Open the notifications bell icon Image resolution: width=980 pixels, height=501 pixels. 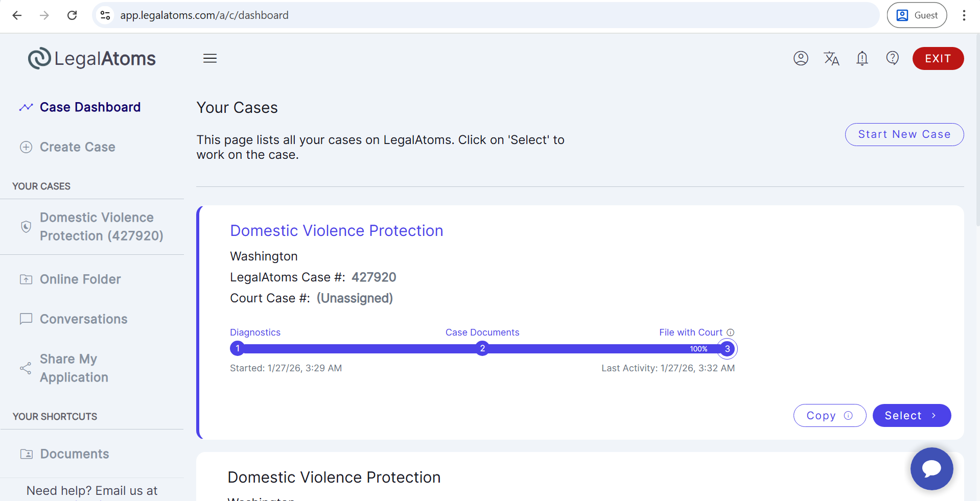862,58
